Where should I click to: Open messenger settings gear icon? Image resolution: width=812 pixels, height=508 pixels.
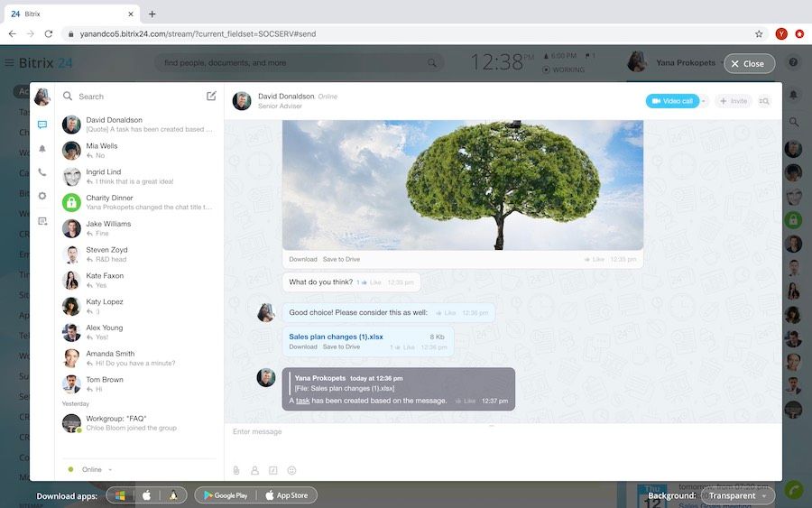pyautogui.click(x=42, y=196)
